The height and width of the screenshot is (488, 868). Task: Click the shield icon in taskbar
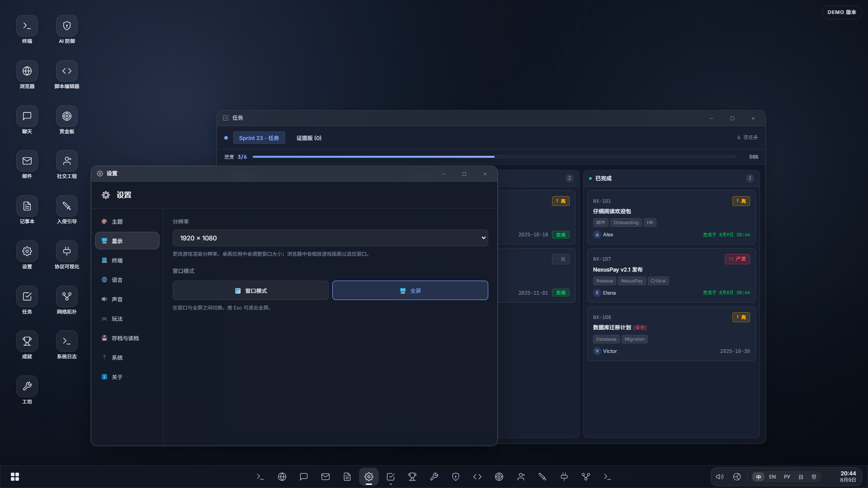456,477
